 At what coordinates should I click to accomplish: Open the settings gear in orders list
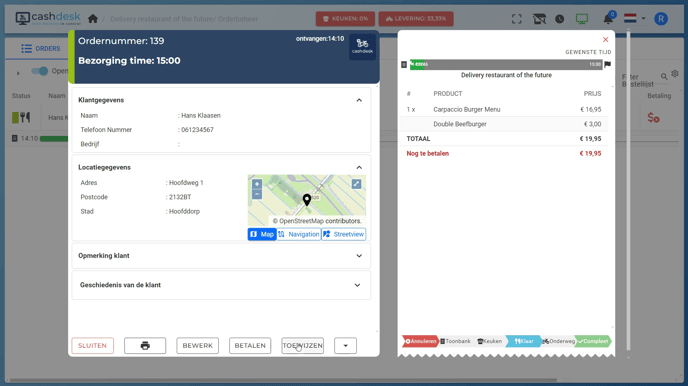coord(675,74)
